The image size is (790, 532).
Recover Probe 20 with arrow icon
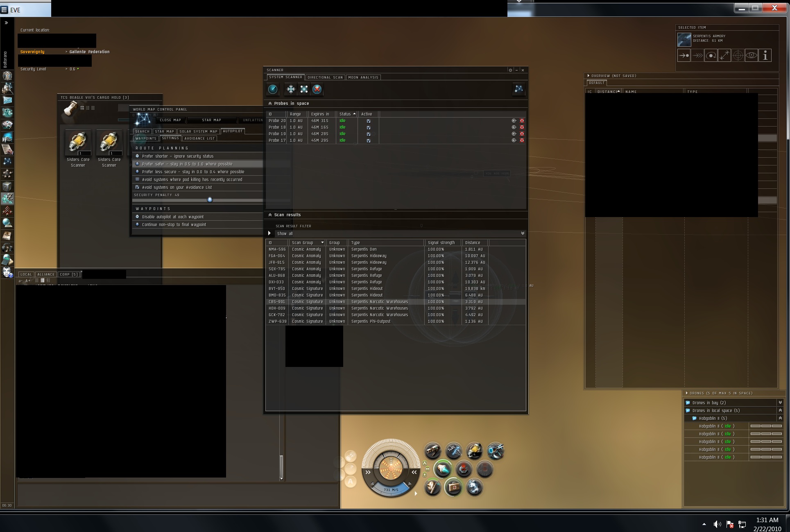pos(514,121)
